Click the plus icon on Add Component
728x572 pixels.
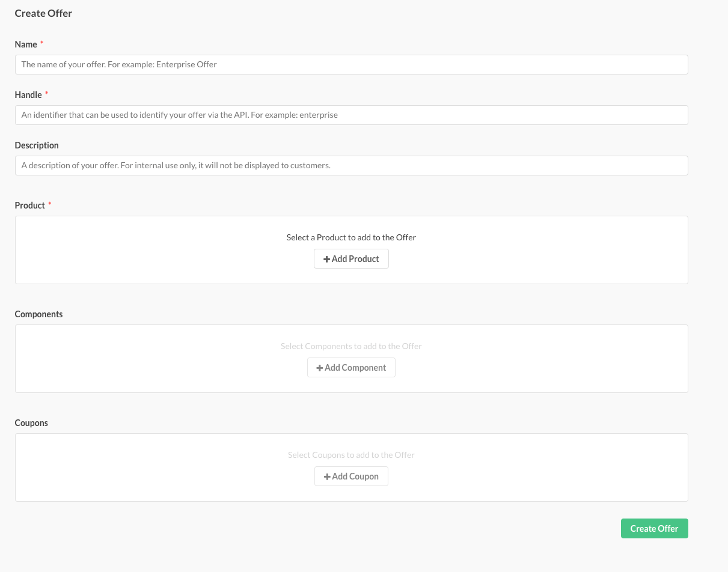point(320,368)
